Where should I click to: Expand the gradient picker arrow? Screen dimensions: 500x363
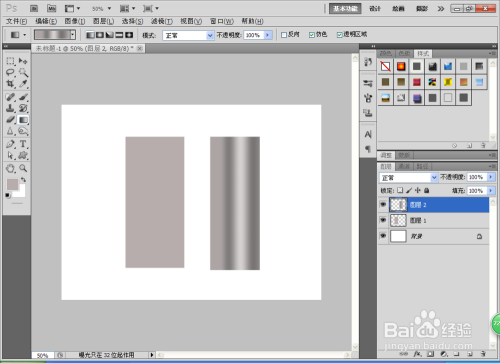[x=73, y=35]
